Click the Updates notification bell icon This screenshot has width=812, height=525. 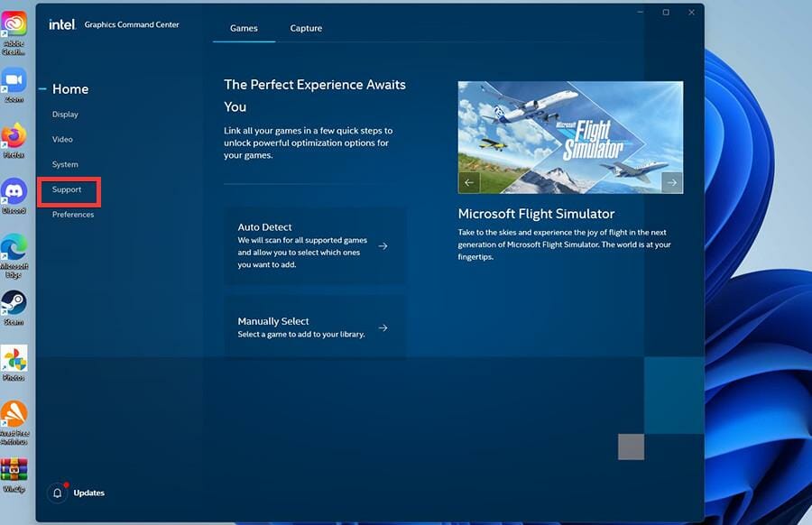58,493
